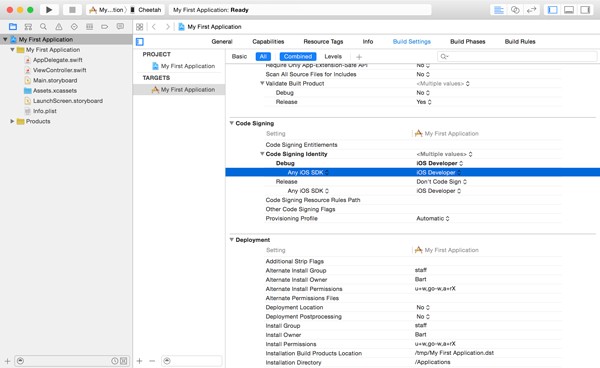The image size is (600, 368).
Task: Click My First Application in the jump bar
Action: pos(214,27)
